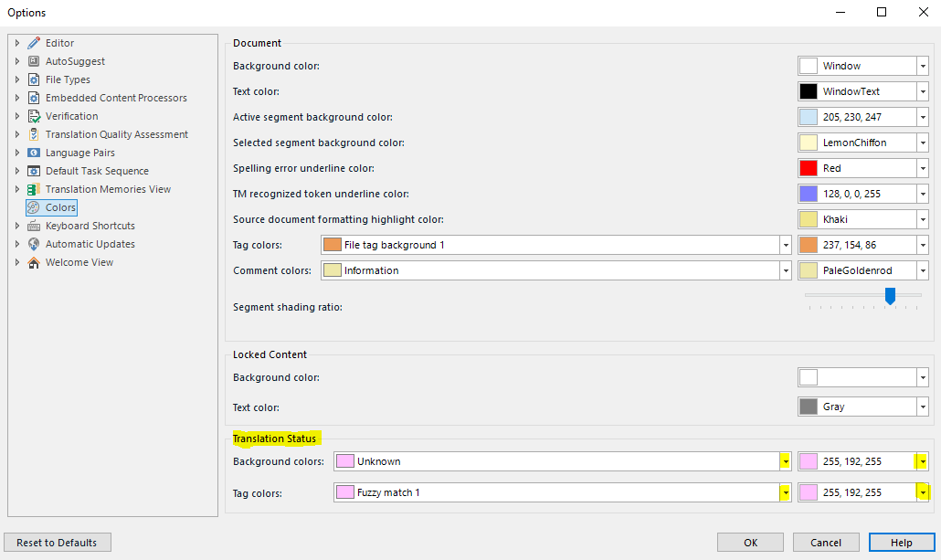The height and width of the screenshot is (560, 941).
Task: Adjust the Segment shading ratio slider thumb
Action: coord(890,296)
